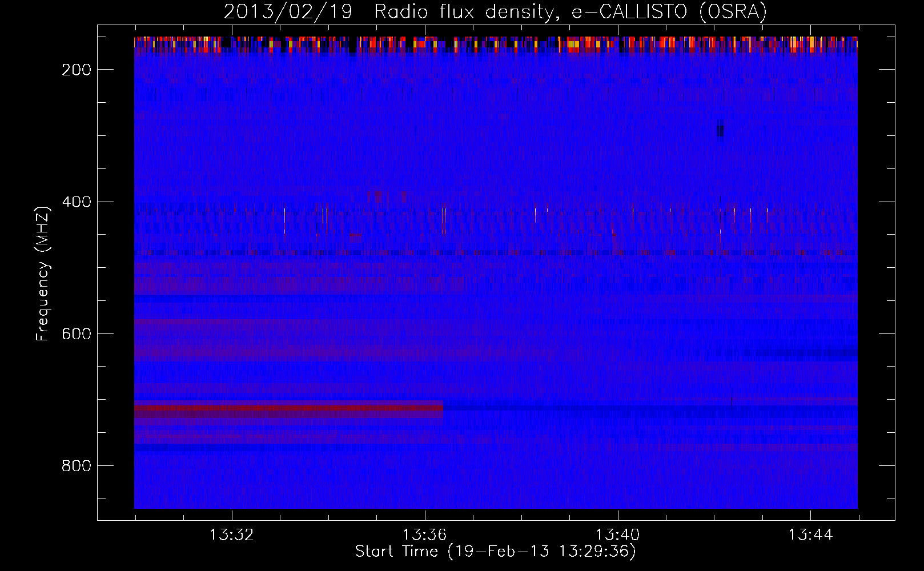Click the '13:40' time axis label
924x571 pixels.
pyautogui.click(x=617, y=535)
